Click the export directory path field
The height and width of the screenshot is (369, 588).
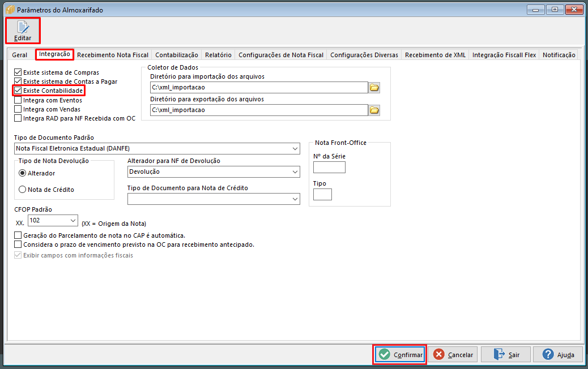(x=259, y=110)
